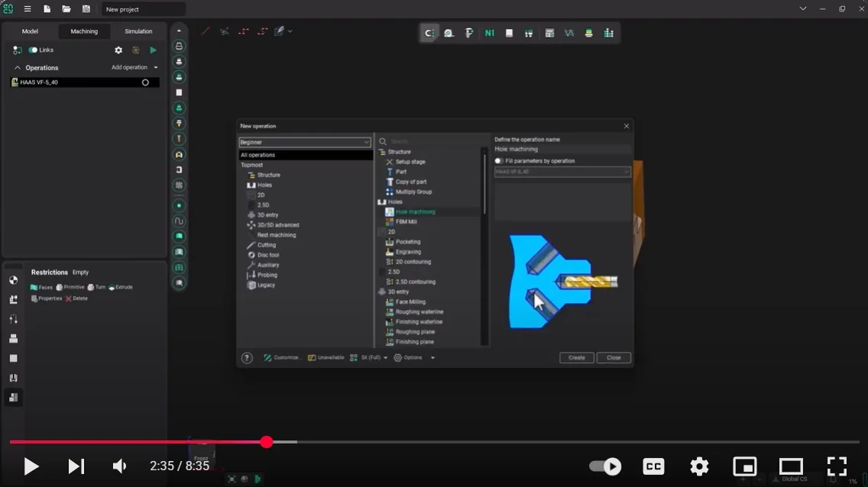Play the video
The height and width of the screenshot is (487, 868).
(x=31, y=466)
